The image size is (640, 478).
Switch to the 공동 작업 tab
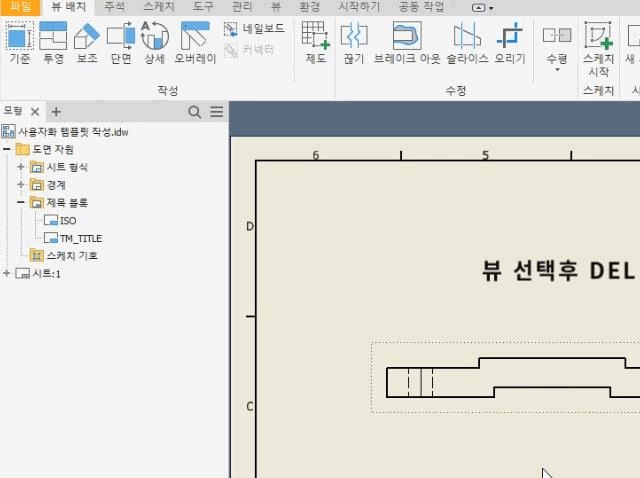tap(421, 7)
